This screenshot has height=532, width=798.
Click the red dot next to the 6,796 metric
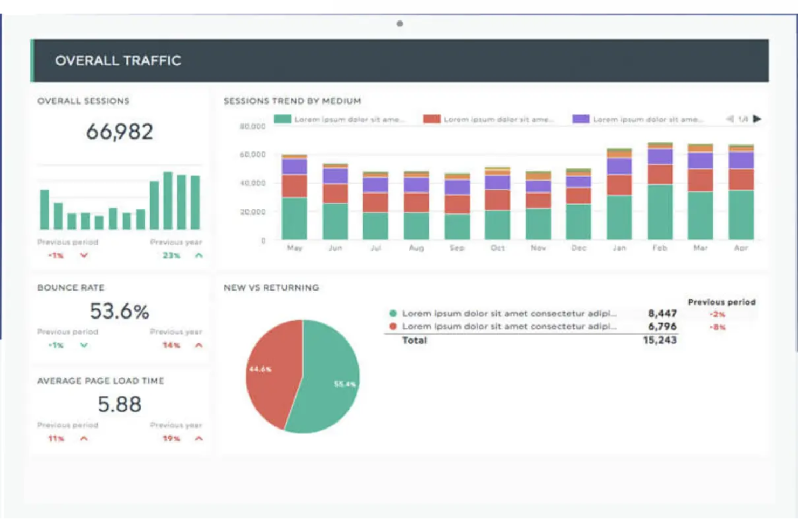pyautogui.click(x=393, y=326)
